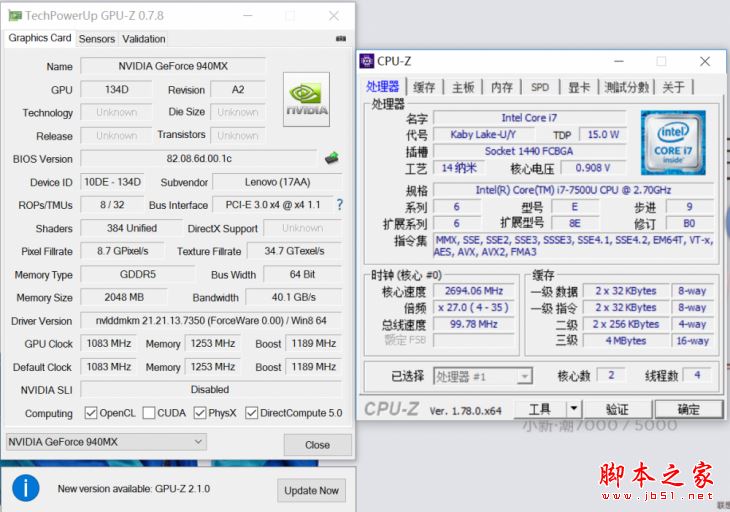Select the CPU-Z 内存 tab

pyautogui.click(x=501, y=87)
